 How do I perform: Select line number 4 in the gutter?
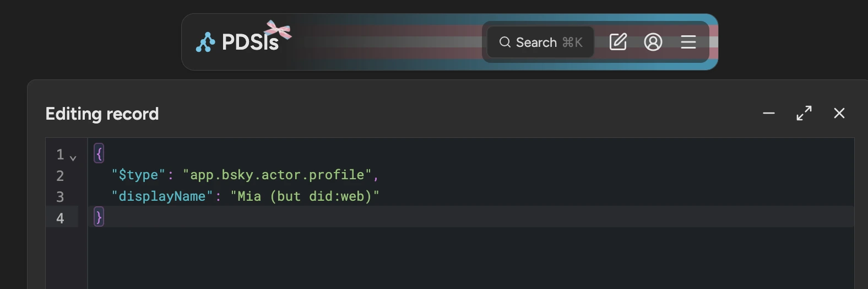(x=60, y=218)
